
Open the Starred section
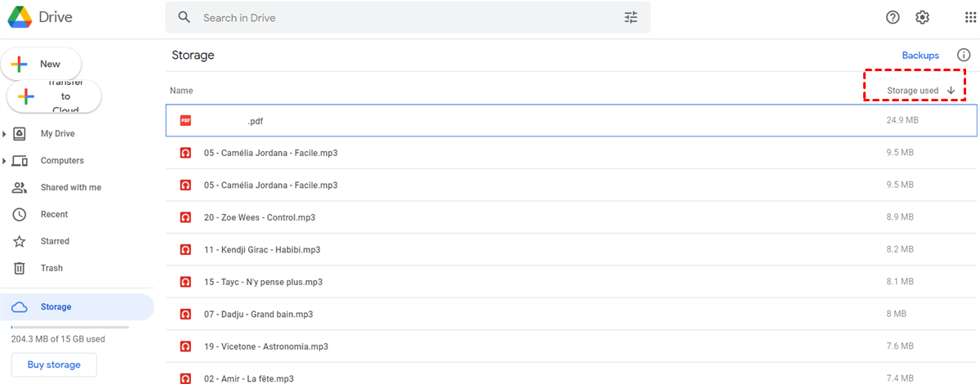[55, 242]
